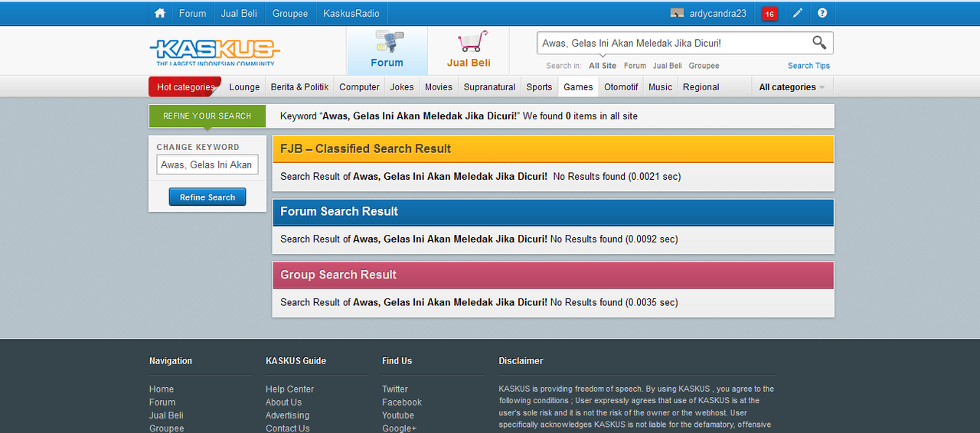Switch to the Forum tab with speech icon
Image resolution: width=980 pixels, height=433 pixels.
(387, 50)
